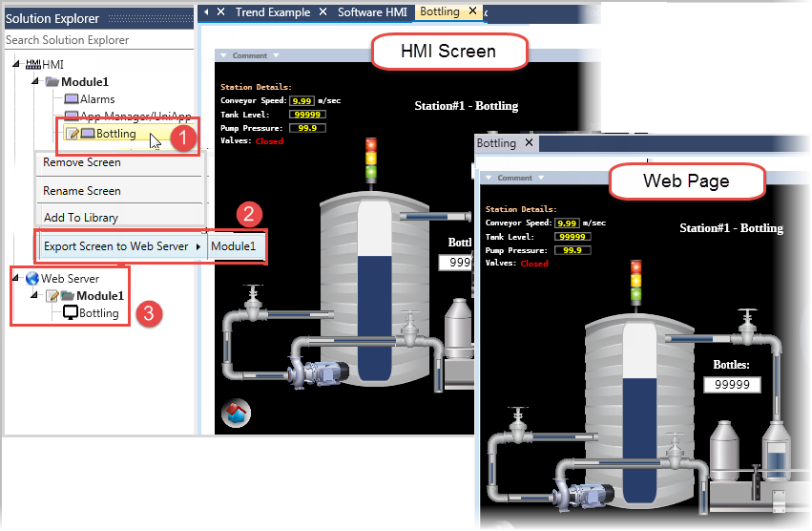This screenshot has height=531, width=812.
Task: Expand left Comment triangle in Web Page
Action: click(489, 178)
